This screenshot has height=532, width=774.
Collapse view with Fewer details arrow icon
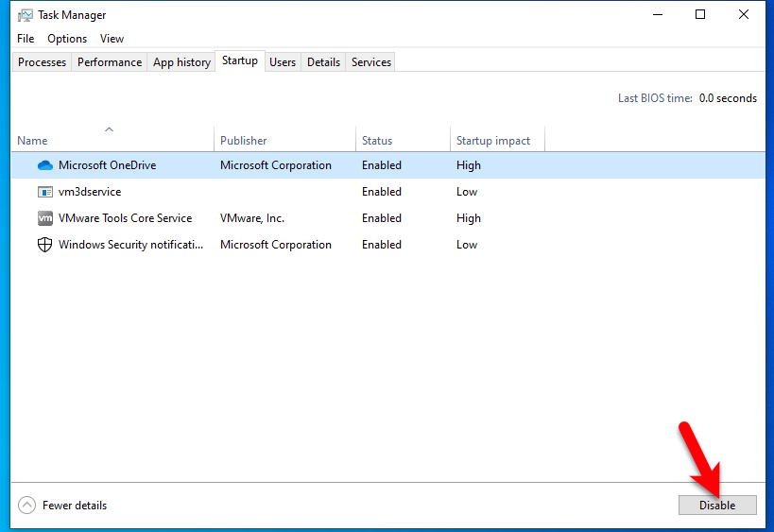(26, 505)
